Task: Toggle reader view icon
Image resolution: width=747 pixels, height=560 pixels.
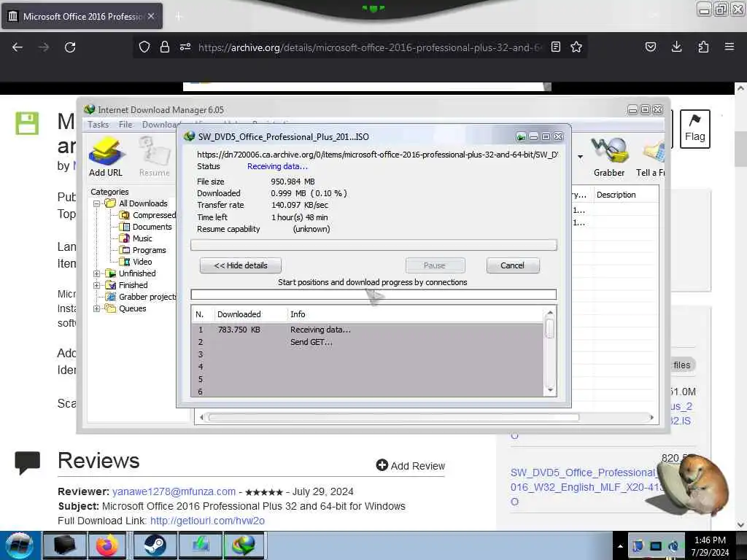Action: point(555,47)
